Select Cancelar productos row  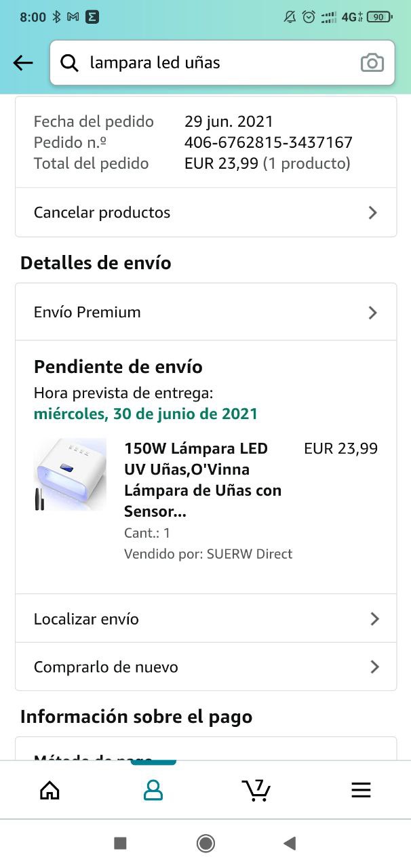(102, 212)
